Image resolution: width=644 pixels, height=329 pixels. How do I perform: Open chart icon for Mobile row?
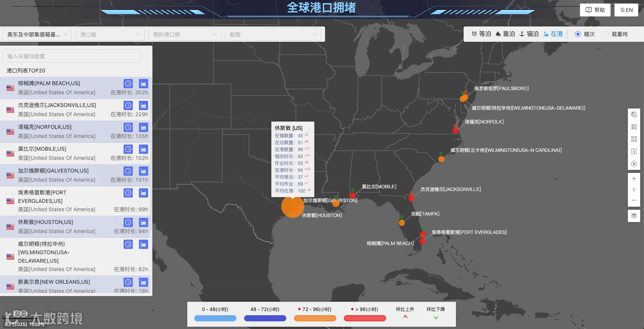point(144,149)
